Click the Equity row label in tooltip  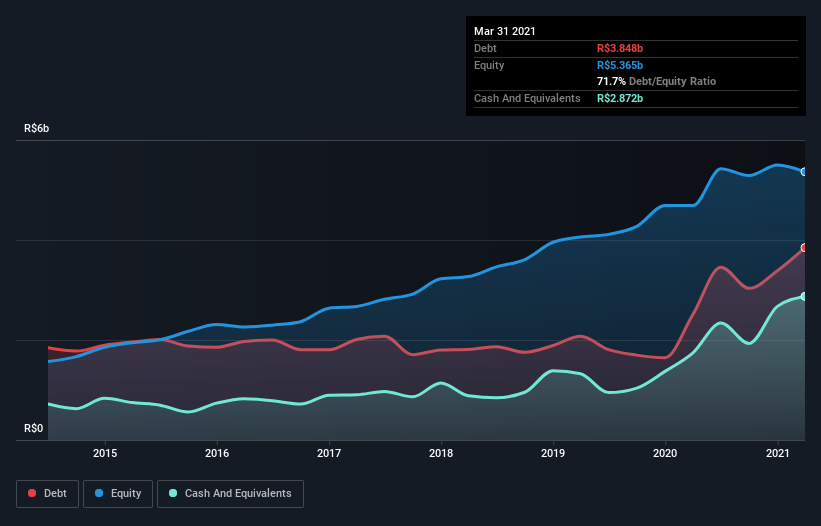click(x=489, y=65)
